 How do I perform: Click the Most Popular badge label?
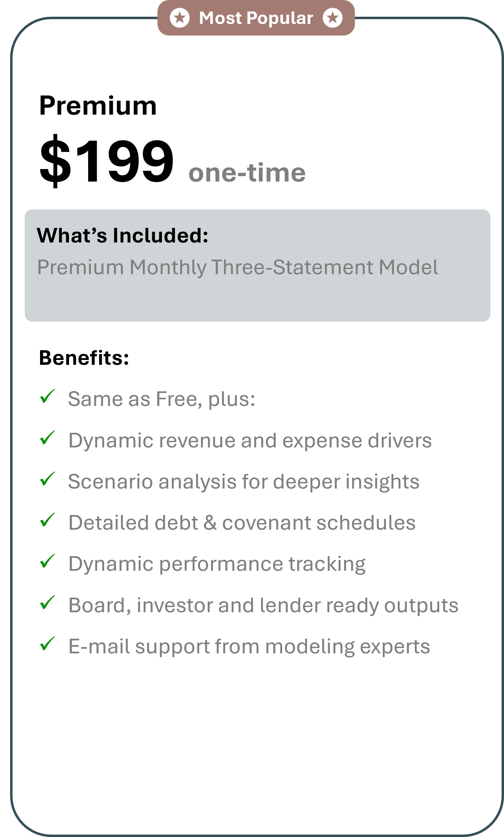[256, 18]
